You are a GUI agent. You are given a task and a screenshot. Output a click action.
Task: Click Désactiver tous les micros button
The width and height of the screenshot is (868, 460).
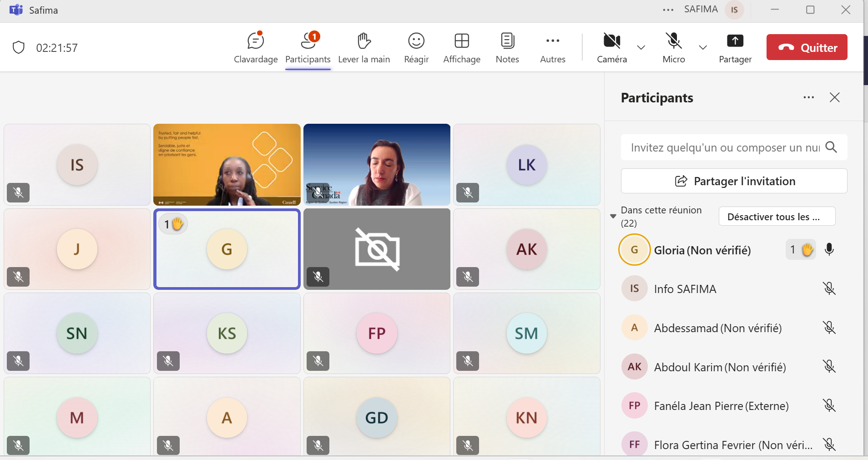[777, 217]
